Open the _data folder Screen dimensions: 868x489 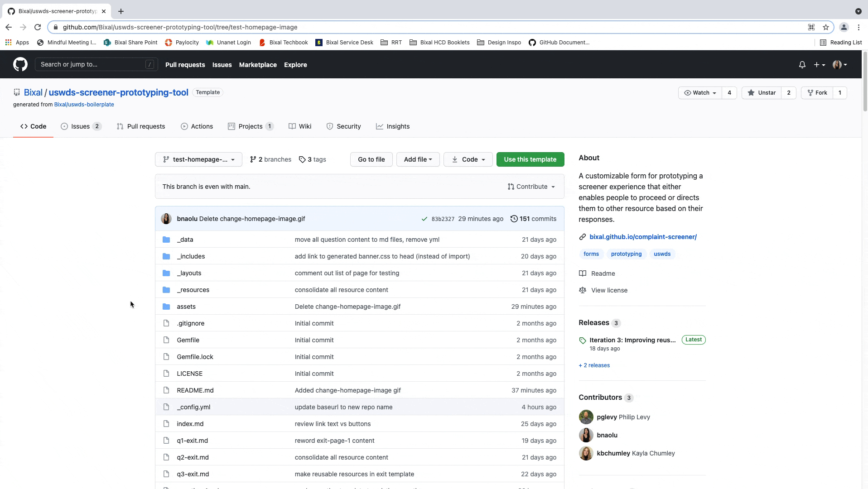185,240
